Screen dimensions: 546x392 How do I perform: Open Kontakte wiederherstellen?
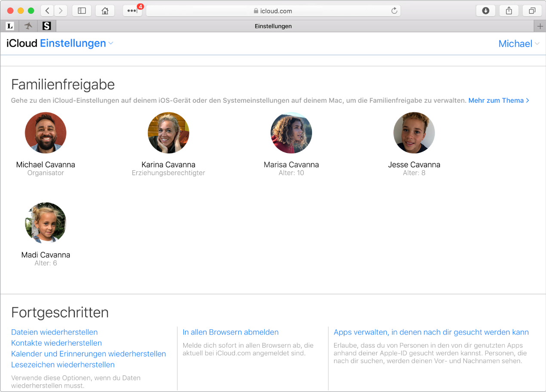tap(56, 343)
